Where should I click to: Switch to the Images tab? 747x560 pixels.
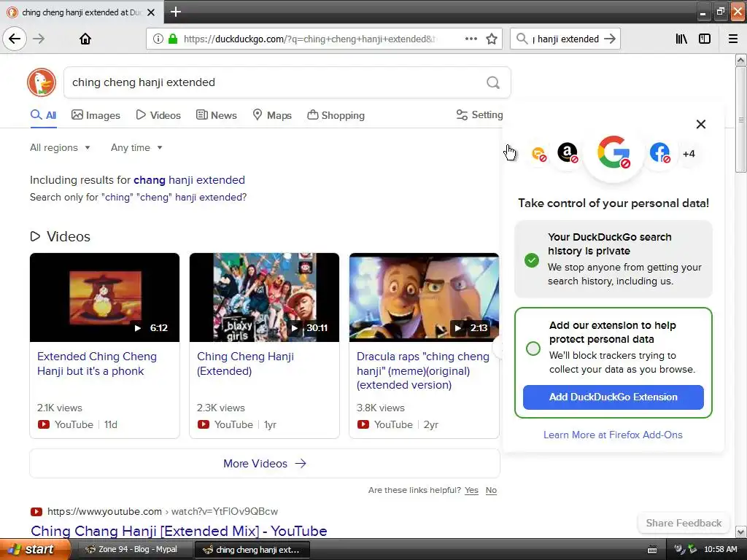[x=96, y=115]
